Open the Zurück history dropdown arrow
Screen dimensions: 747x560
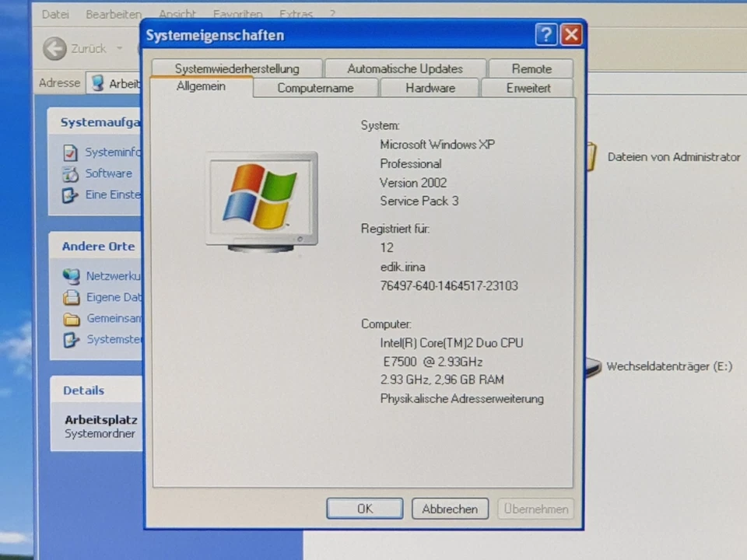click(x=120, y=48)
